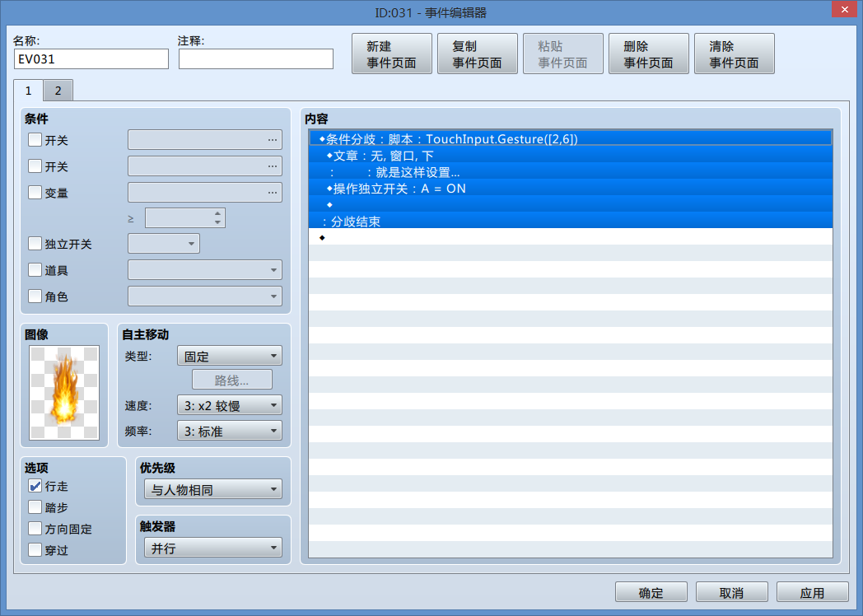Check the 踏步 option
863x616 pixels.
click(x=35, y=507)
